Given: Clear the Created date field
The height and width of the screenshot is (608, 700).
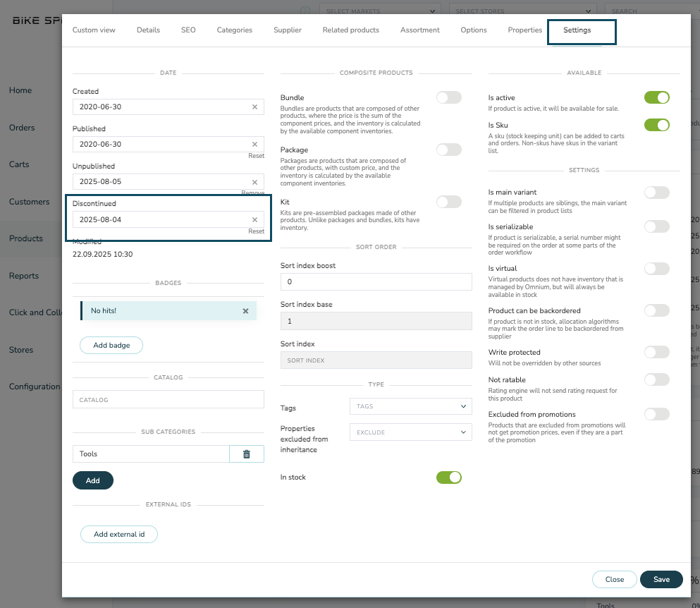Looking at the screenshot, I should click(254, 107).
